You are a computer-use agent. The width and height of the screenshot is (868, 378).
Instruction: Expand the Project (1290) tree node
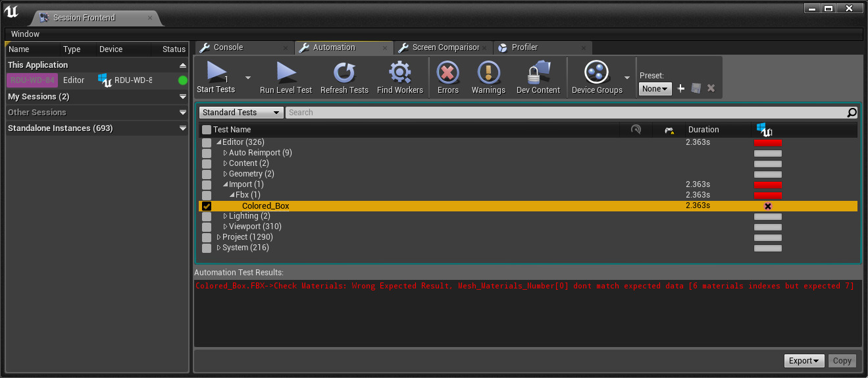pos(219,237)
